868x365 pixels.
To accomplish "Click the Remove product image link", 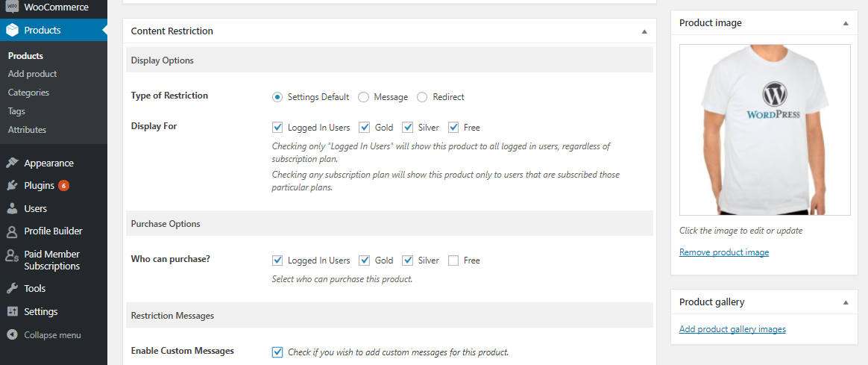I will click(724, 252).
